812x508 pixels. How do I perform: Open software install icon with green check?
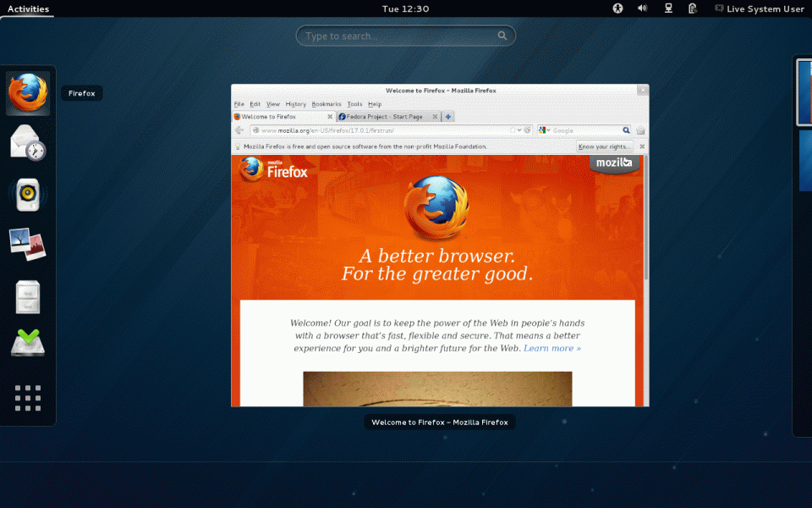pos(28,343)
